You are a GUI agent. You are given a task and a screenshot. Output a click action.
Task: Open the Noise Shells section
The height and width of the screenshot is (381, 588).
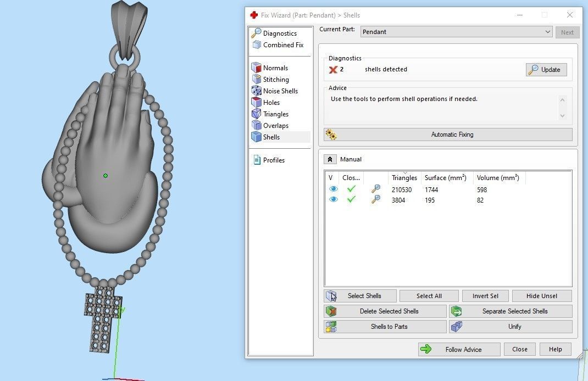click(280, 91)
